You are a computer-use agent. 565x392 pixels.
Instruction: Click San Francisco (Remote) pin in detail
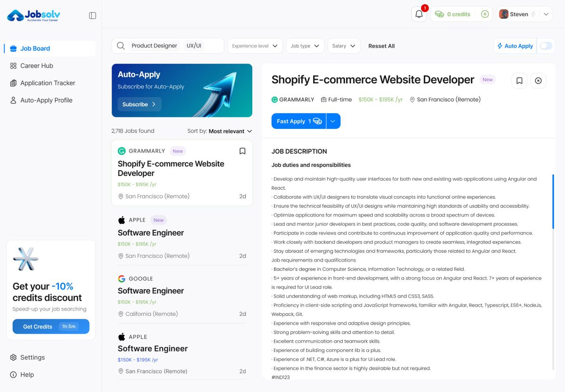pyautogui.click(x=412, y=100)
